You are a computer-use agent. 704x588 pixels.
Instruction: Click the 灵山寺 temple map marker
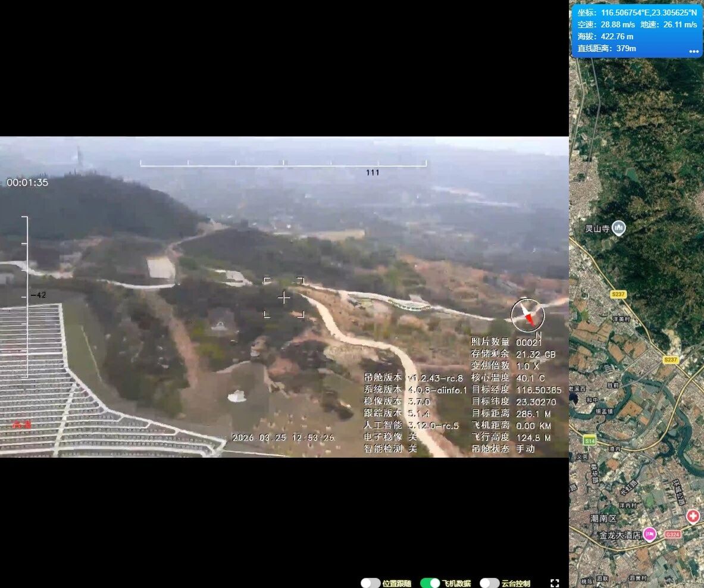click(x=619, y=227)
